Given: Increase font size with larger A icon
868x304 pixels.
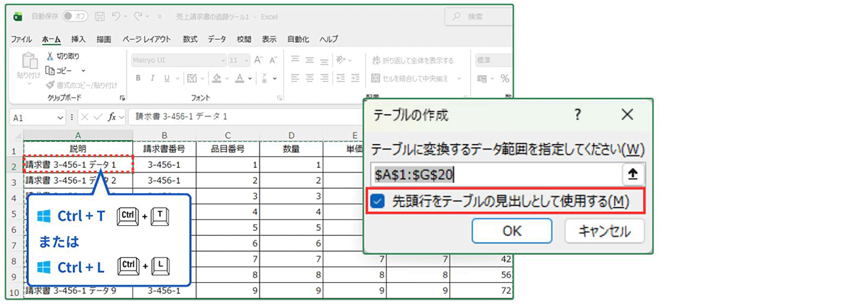Looking at the screenshot, I should [x=257, y=61].
